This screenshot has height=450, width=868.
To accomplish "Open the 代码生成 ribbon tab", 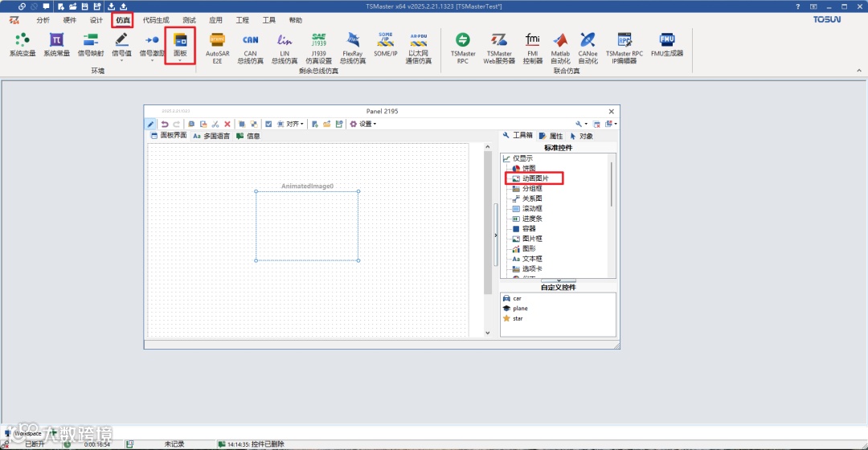I will (156, 20).
